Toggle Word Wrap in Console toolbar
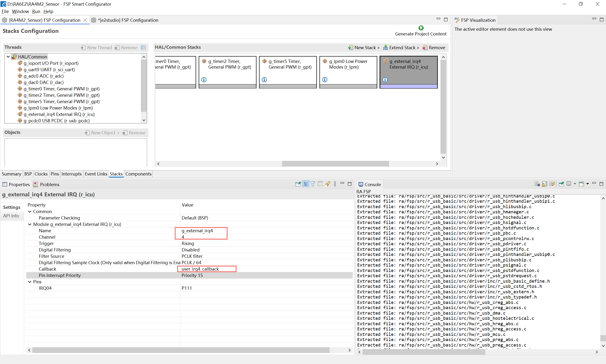Screen dimensions: 606x364 tap(552, 184)
